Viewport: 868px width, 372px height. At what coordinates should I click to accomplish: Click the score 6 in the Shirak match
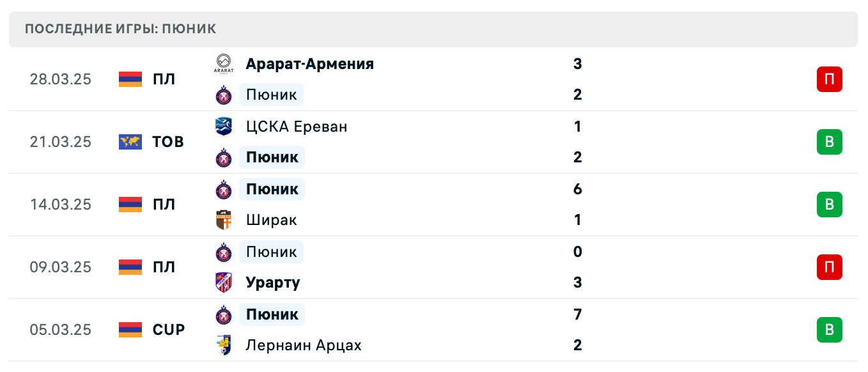point(577,189)
